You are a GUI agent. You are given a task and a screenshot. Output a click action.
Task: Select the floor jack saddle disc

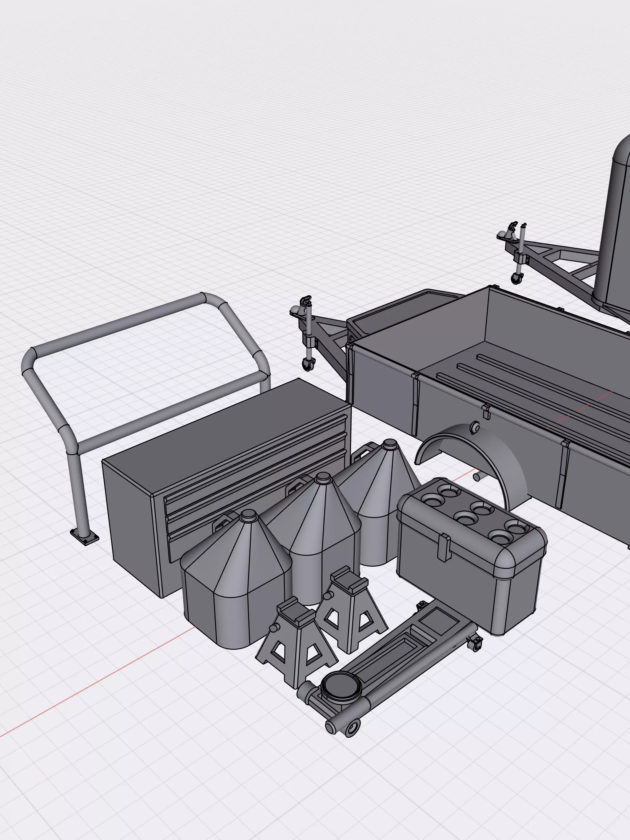(340, 687)
